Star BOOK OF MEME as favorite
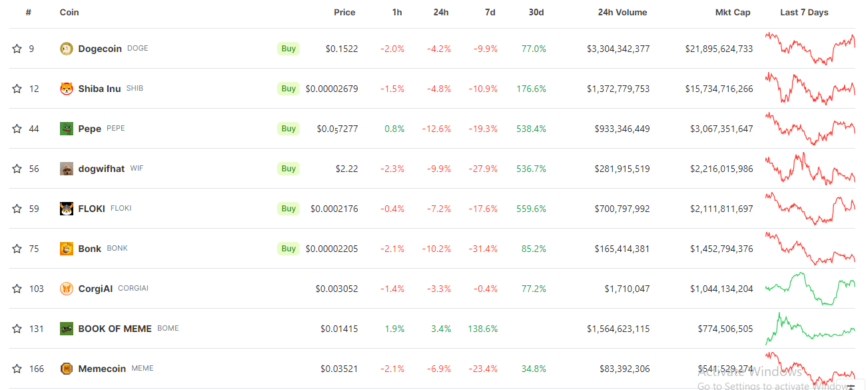868x390 pixels. click(x=17, y=329)
